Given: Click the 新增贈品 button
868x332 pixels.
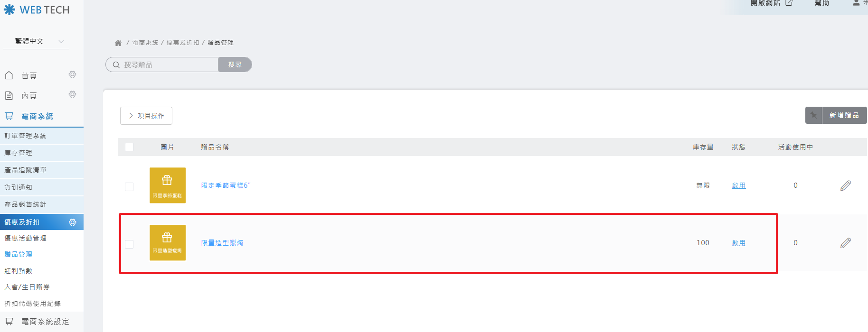Looking at the screenshot, I should (844, 115).
